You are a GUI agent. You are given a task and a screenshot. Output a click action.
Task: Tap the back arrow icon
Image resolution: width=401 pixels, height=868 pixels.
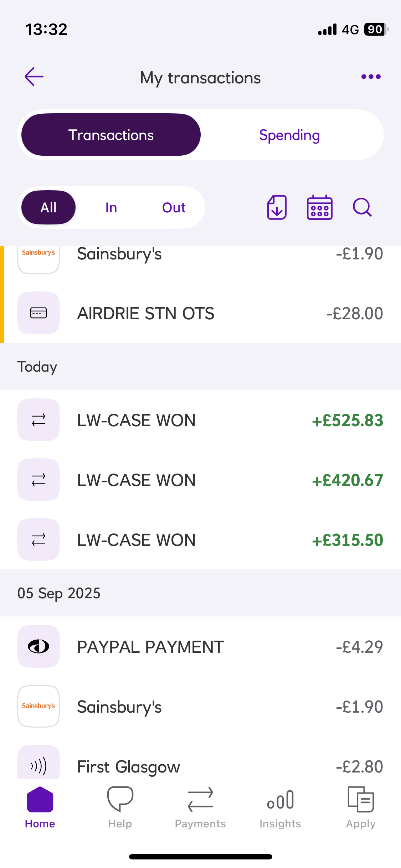[x=34, y=77]
